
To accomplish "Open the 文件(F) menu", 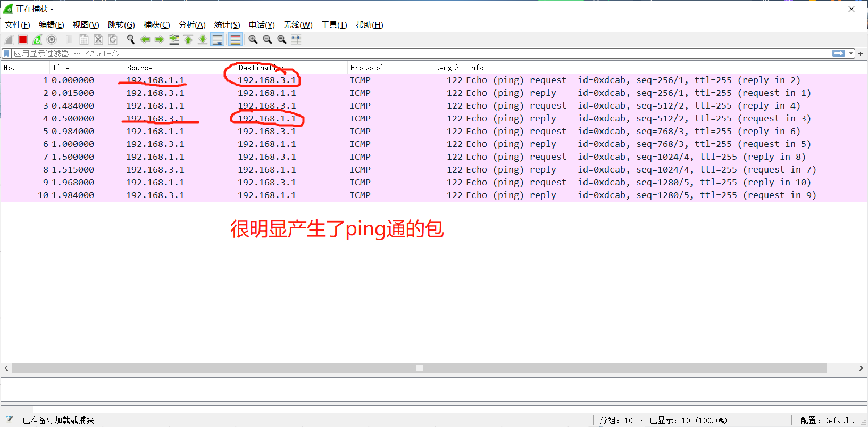I will pyautogui.click(x=18, y=24).
